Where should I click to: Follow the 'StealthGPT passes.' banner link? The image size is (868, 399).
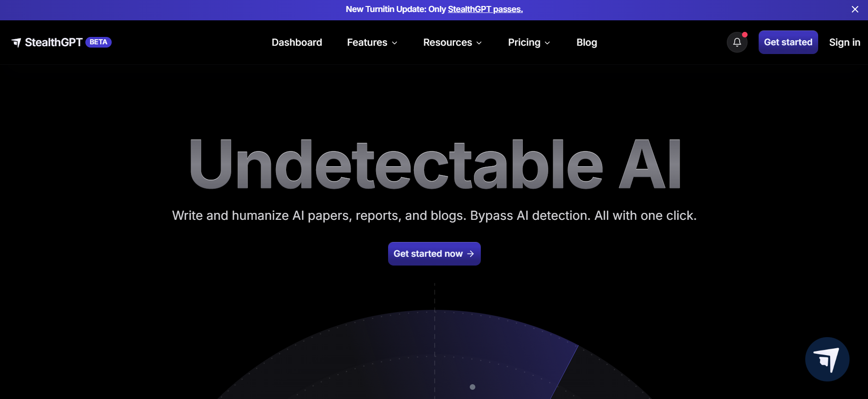tap(485, 9)
